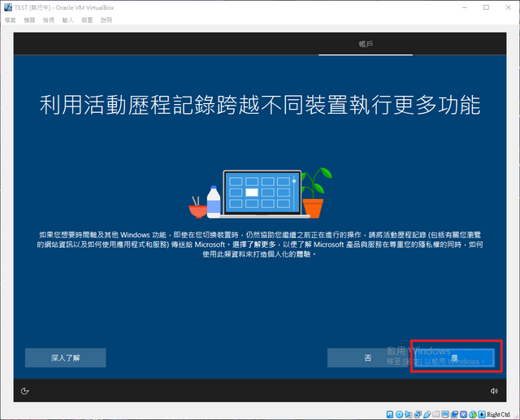This screenshot has height=420, width=520.
Task: Click the 是 button
Action: point(454,357)
